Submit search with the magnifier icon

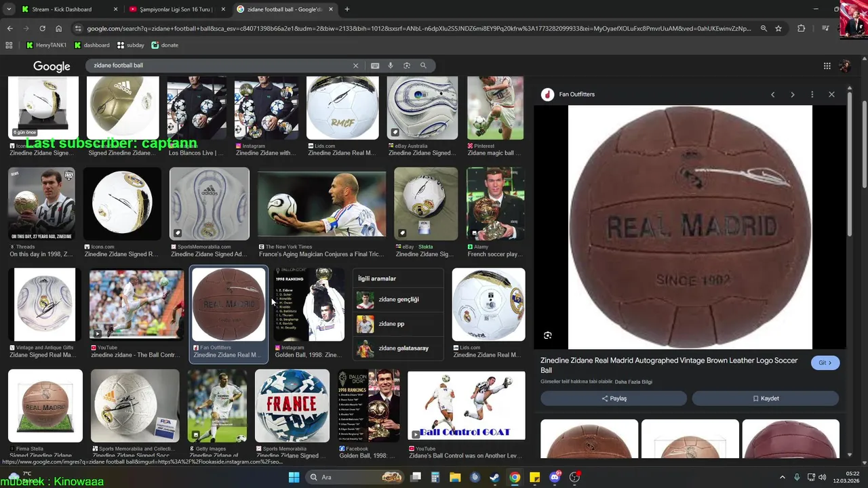(x=423, y=66)
